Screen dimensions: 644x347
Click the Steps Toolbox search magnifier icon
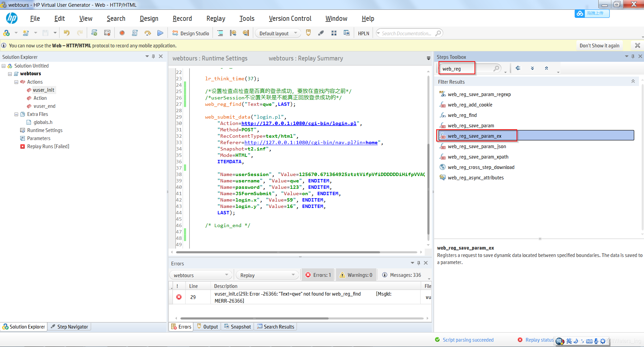point(496,69)
